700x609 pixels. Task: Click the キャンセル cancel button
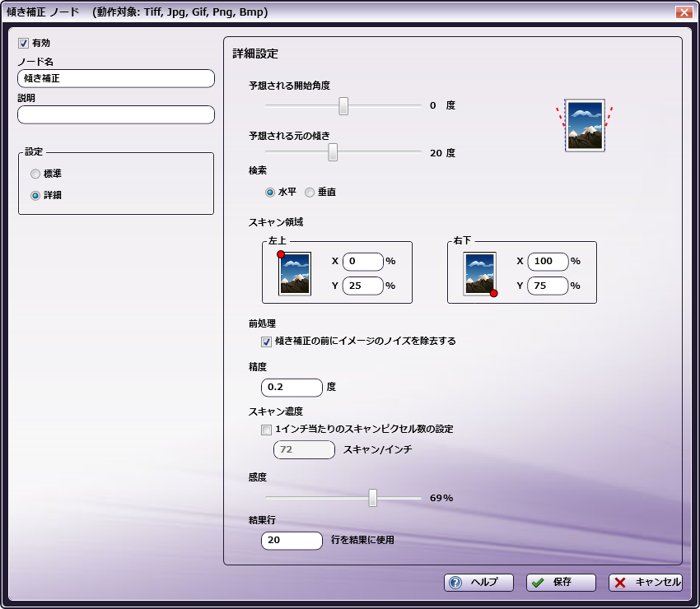pos(646,582)
